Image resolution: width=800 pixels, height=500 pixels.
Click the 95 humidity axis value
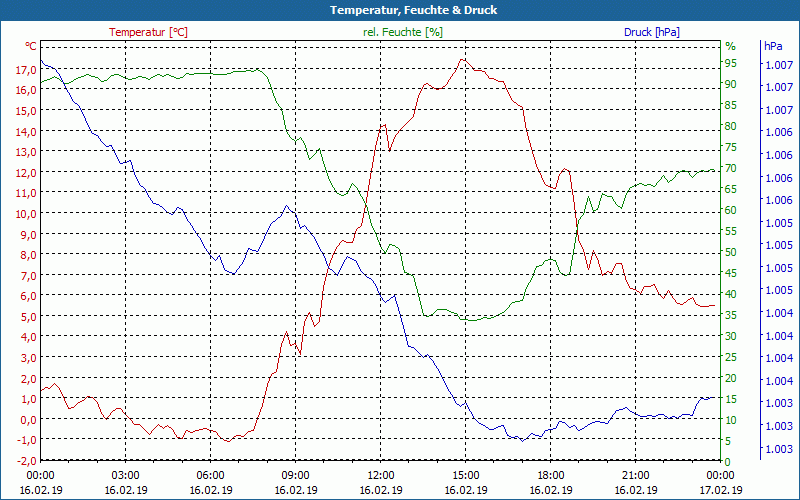(731, 63)
